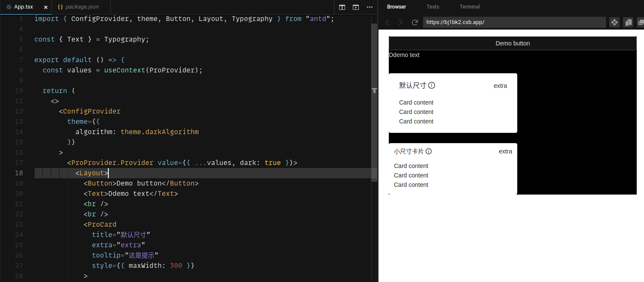Image resolution: width=644 pixels, height=282 pixels.
Task: Open the ellipsis more-options menu in the editor toolbar
Action: [x=370, y=7]
